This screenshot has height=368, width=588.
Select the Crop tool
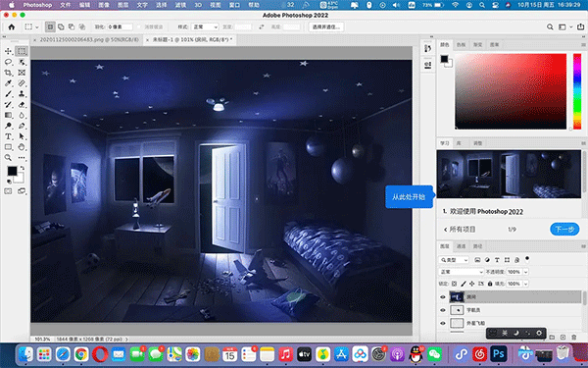pyautogui.click(x=8, y=73)
